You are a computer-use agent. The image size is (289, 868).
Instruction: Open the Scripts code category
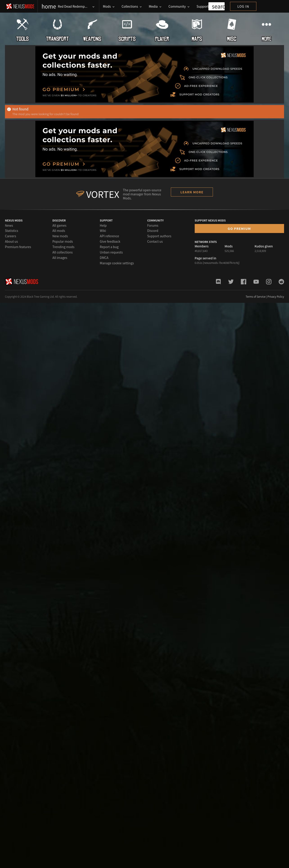pos(127,30)
